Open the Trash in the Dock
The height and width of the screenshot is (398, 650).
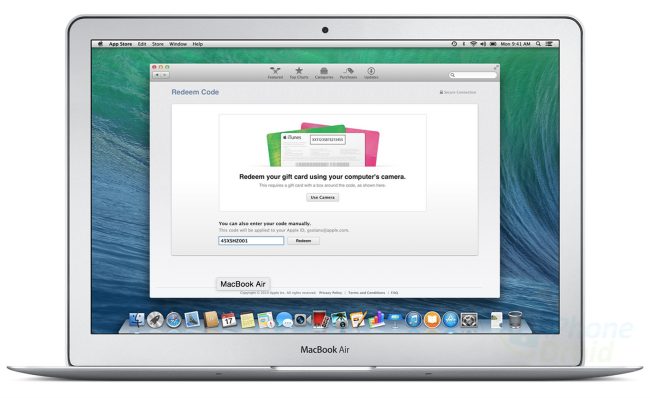coord(515,320)
